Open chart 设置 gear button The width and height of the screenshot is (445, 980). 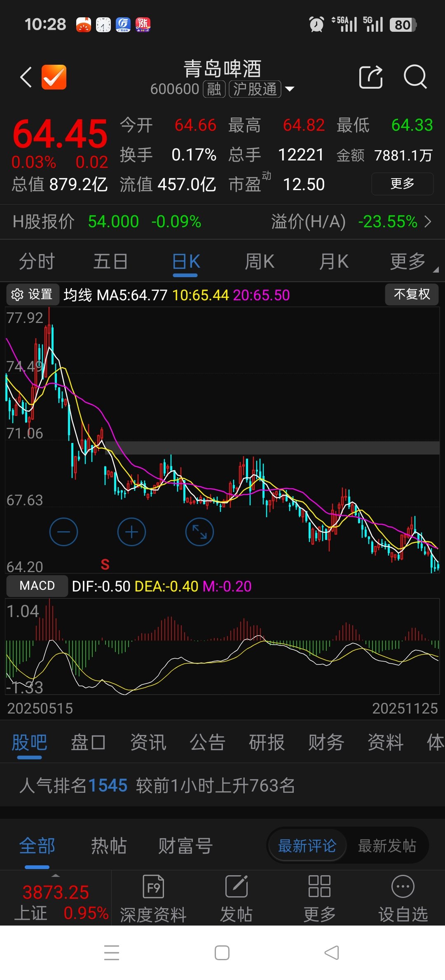33,294
